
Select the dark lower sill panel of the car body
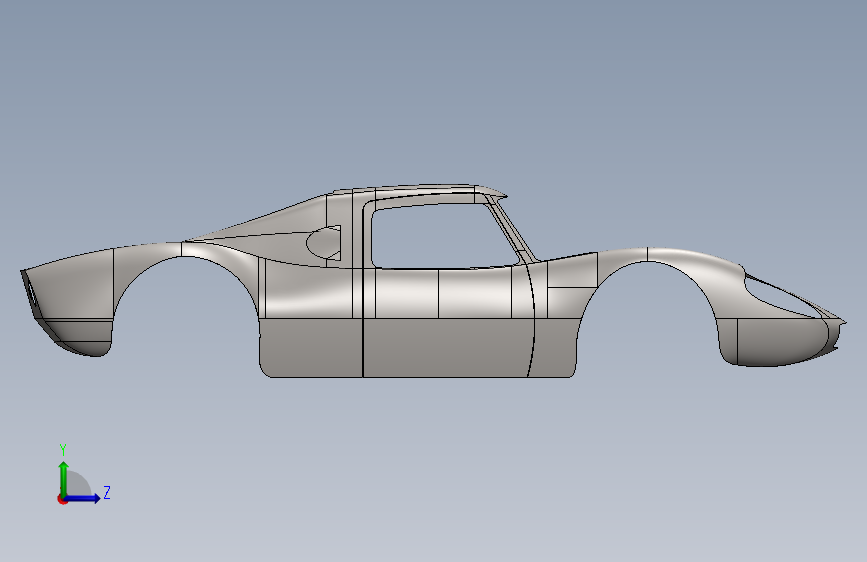(x=417, y=347)
